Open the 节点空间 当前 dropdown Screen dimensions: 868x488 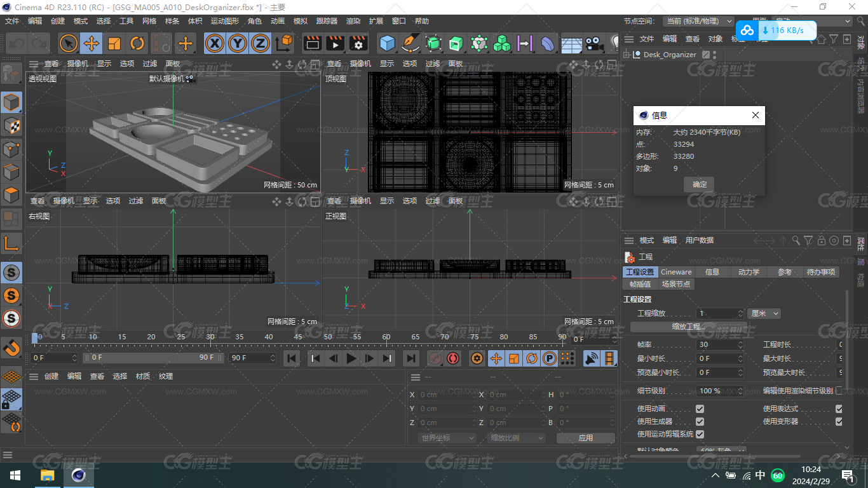(698, 21)
